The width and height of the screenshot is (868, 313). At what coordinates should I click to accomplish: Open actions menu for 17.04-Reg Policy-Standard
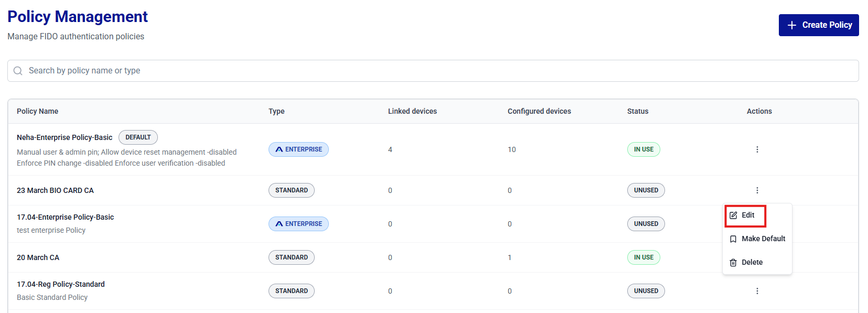pos(757,291)
